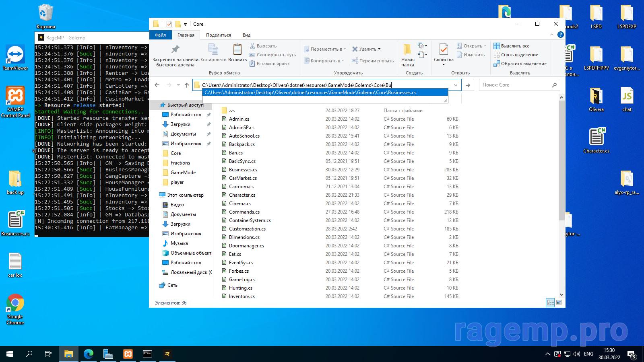Open the Delete dropdown arrow

click(x=379, y=49)
